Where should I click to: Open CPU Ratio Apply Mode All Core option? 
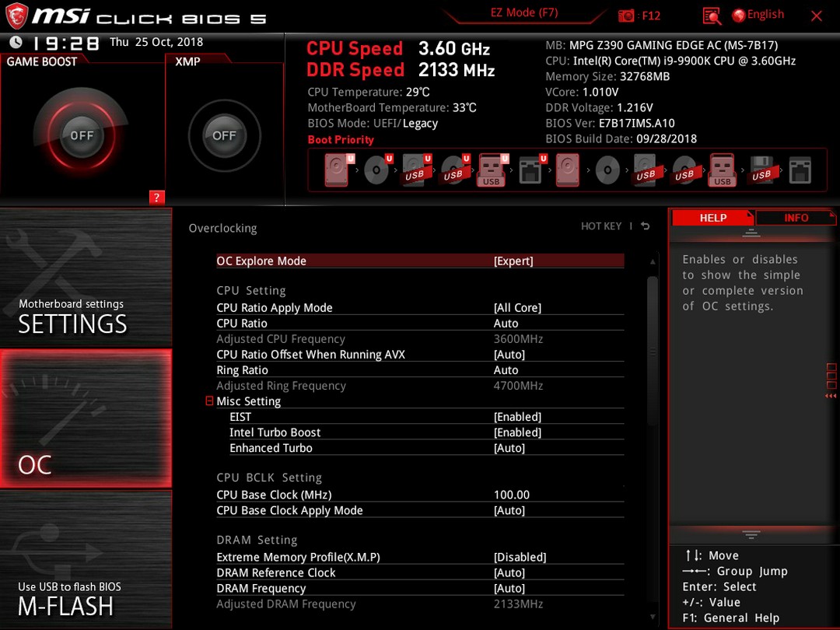point(420,307)
